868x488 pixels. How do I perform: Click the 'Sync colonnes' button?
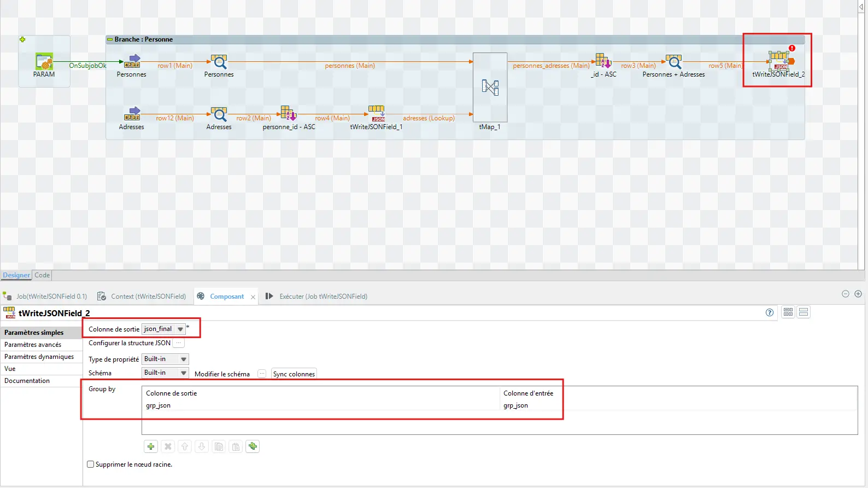(294, 374)
